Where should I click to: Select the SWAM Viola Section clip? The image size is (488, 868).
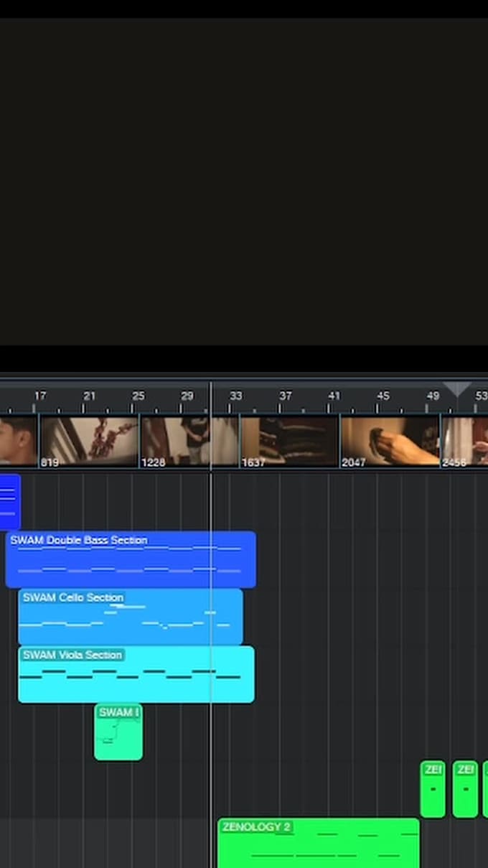coord(136,674)
